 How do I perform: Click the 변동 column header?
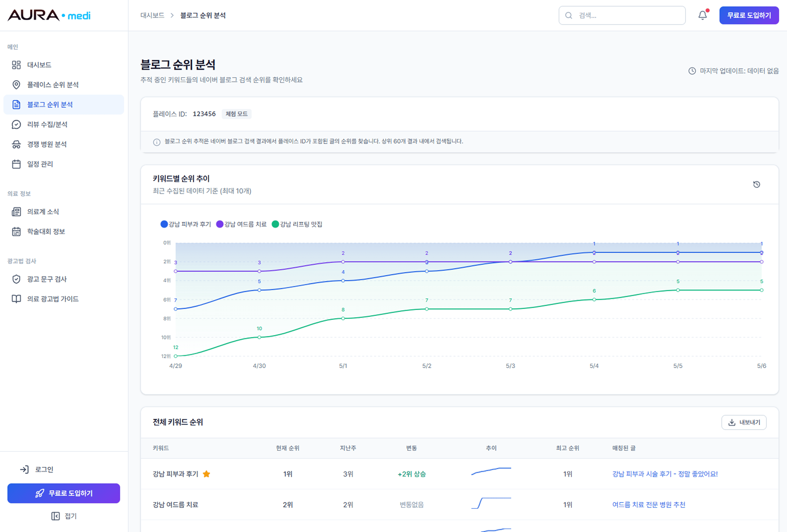[411, 448]
